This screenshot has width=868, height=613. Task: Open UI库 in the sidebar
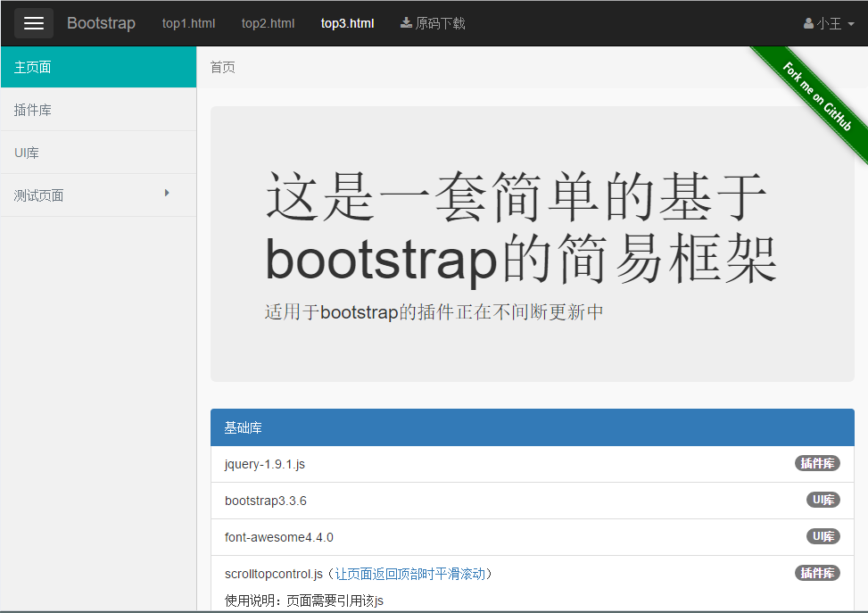(x=98, y=153)
